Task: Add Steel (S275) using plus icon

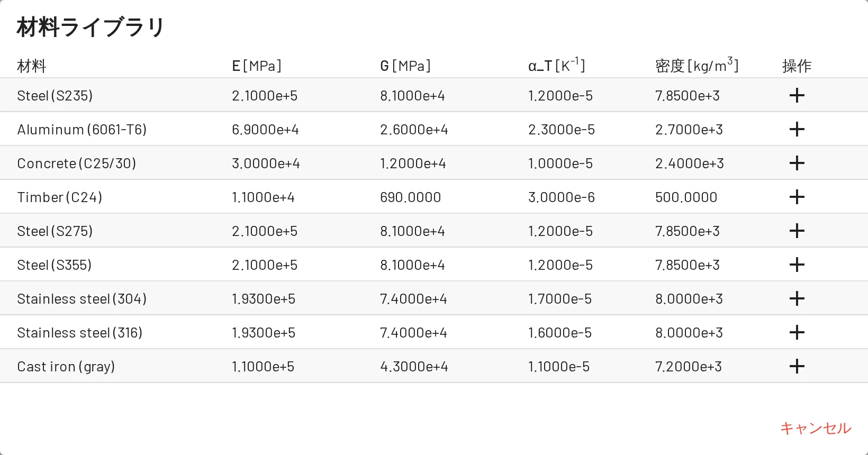Action: pyautogui.click(x=797, y=231)
